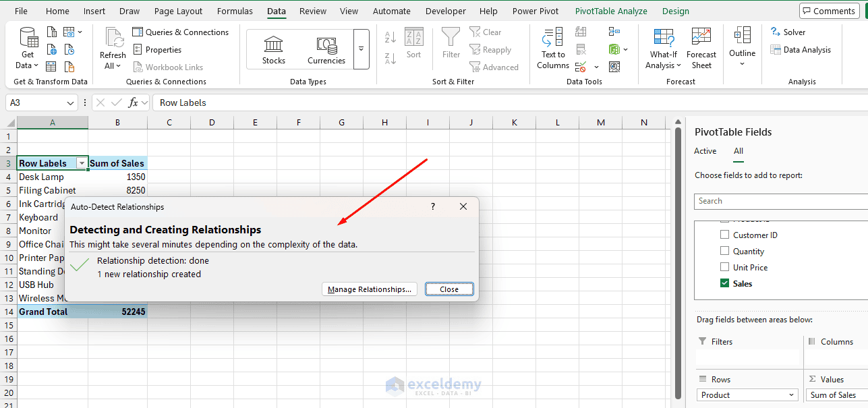Open Data Analysis tools
Image resolution: width=868 pixels, height=408 pixels.
801,50
